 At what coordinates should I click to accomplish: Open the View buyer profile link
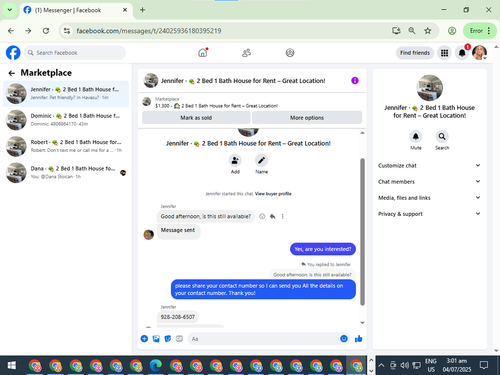click(273, 194)
